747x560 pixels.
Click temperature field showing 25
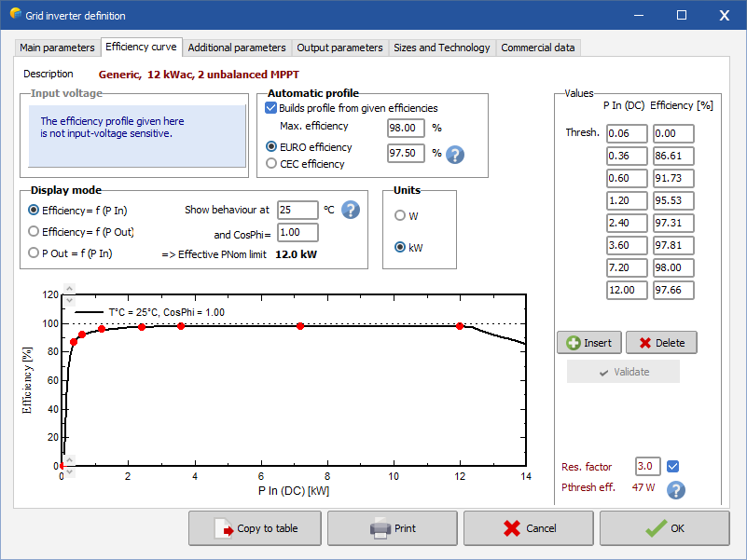click(297, 210)
